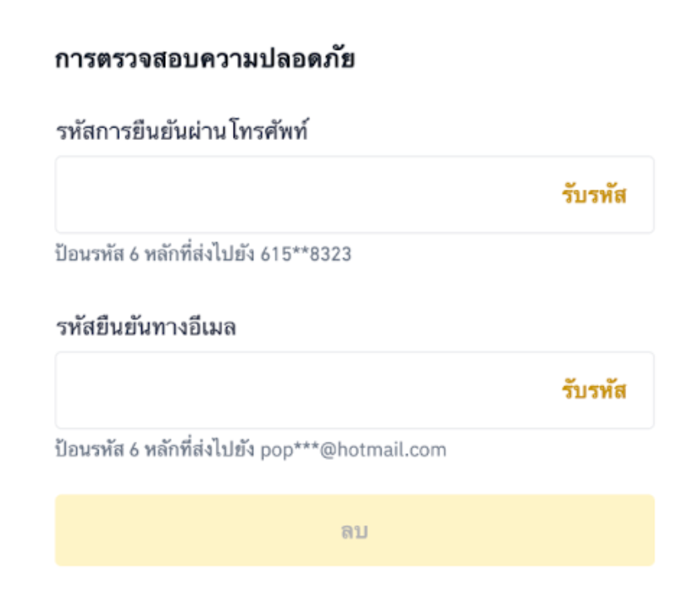Click the helper text below the phone field

(x=203, y=254)
